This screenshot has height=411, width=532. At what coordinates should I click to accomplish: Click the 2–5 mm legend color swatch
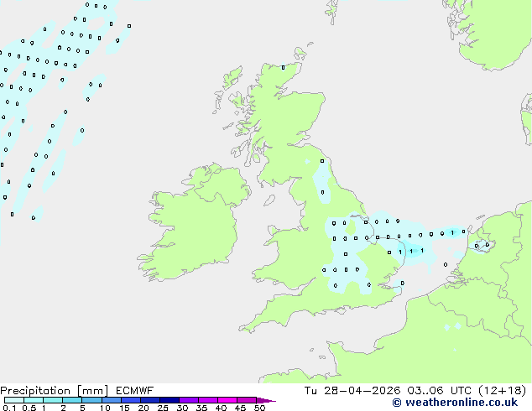[x=72, y=400]
